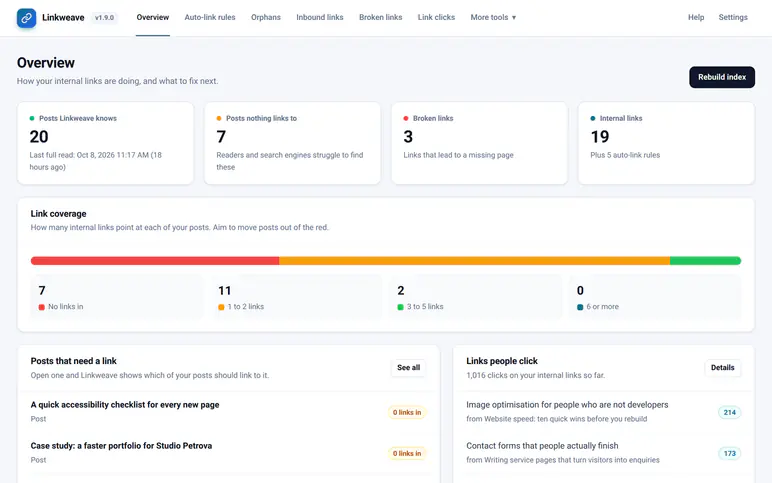The image size is (772, 483).
Task: Open 'Image optimisation for people who are not developers'
Action: (x=567, y=405)
